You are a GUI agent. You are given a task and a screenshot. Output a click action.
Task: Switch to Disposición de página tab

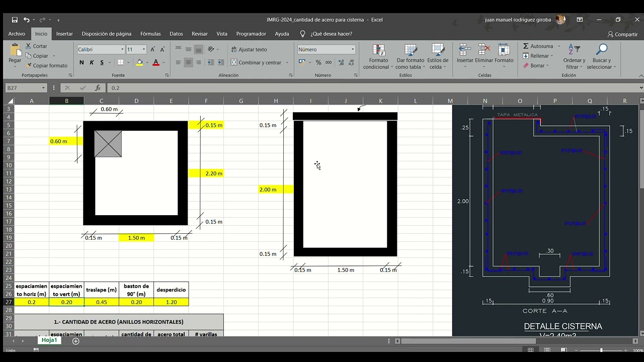coord(107,34)
